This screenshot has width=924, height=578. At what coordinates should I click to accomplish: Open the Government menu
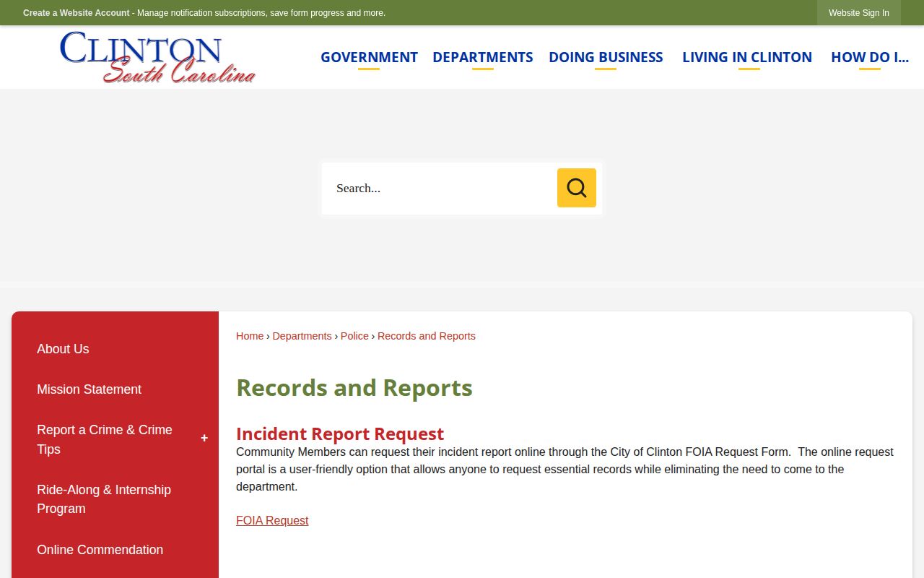point(369,57)
